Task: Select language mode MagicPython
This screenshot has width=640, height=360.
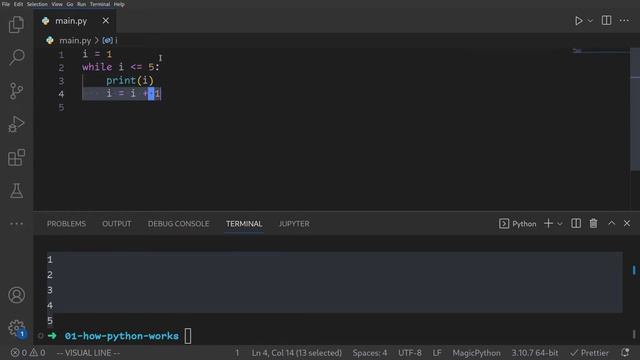Action: (x=476, y=353)
